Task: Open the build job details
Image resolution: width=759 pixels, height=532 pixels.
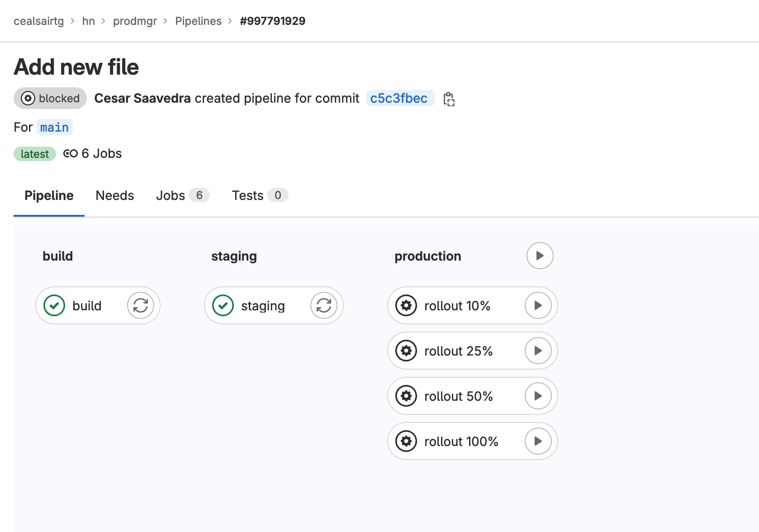Action: [x=86, y=306]
